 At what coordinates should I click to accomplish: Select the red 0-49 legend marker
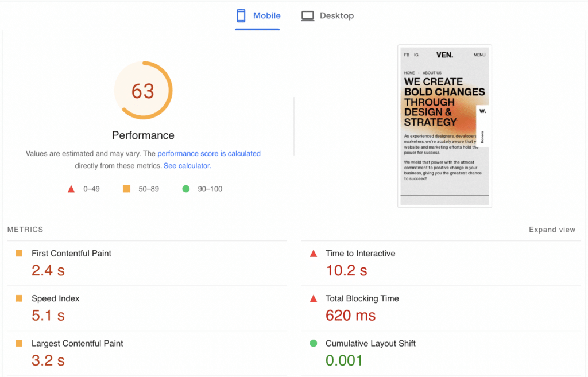[x=71, y=188]
